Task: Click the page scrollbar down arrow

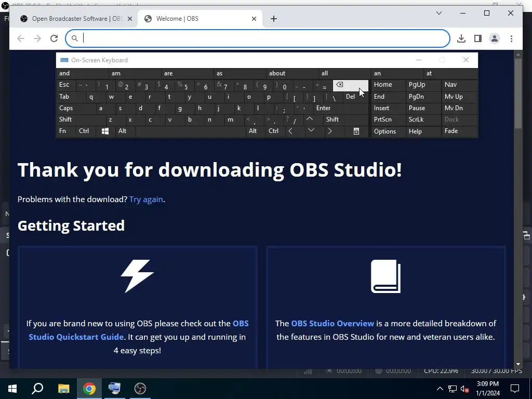Action: coord(518,364)
